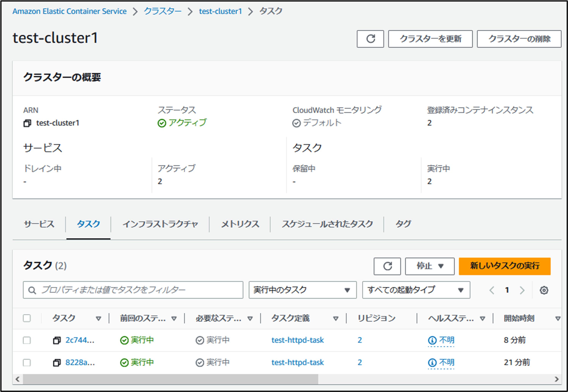568x392 pixels.
Task: Copy the cluster ARN using copy icon
Action: pyautogui.click(x=27, y=123)
